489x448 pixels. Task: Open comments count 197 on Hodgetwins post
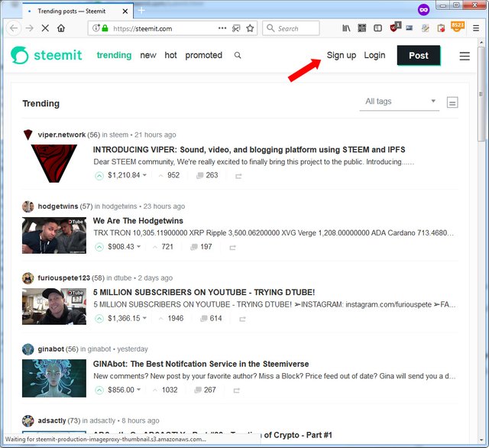pyautogui.click(x=202, y=247)
